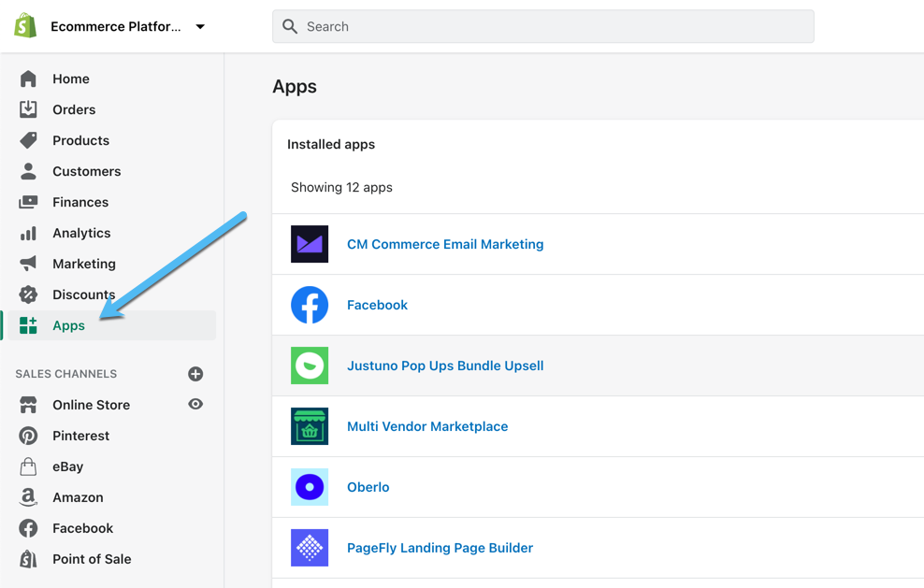Click the Discounts percent badge icon
This screenshot has height=588, width=924.
tap(28, 294)
